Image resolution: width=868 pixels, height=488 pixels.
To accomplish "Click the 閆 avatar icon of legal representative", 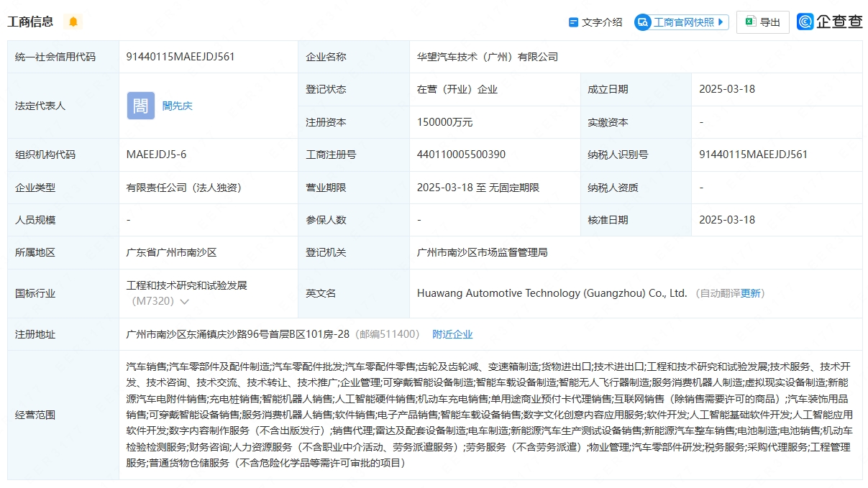I will pos(140,106).
